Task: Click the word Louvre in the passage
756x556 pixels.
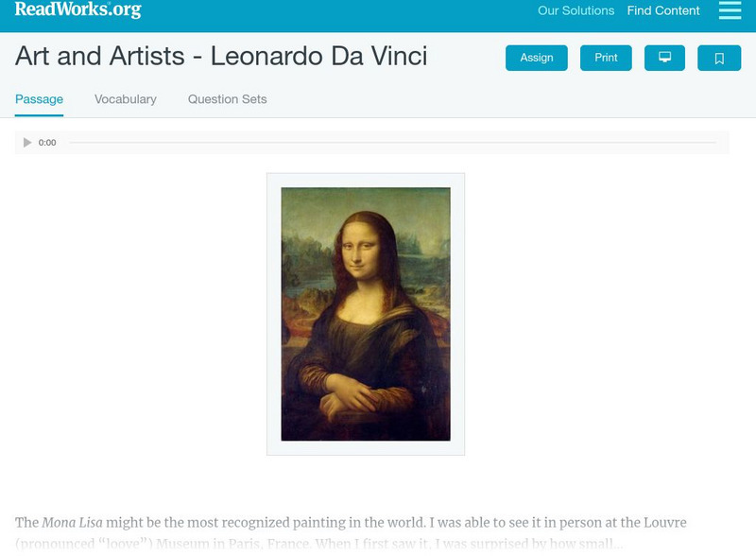Action: (664, 523)
